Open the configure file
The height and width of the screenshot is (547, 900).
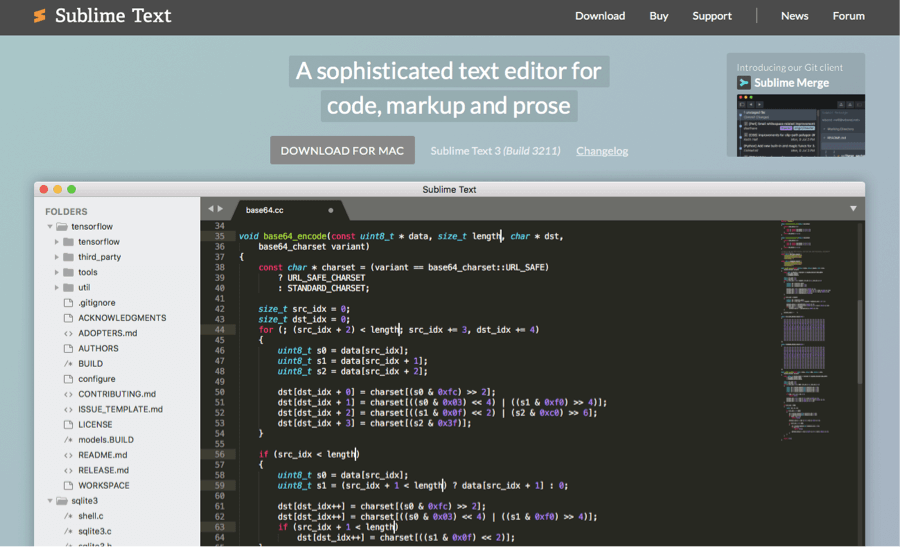pyautogui.click(x=96, y=379)
